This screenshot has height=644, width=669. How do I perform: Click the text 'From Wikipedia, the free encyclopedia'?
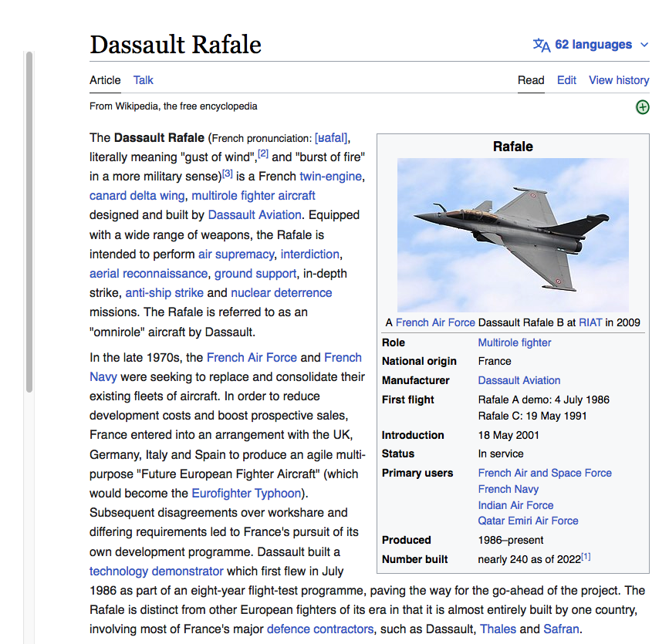click(x=173, y=106)
